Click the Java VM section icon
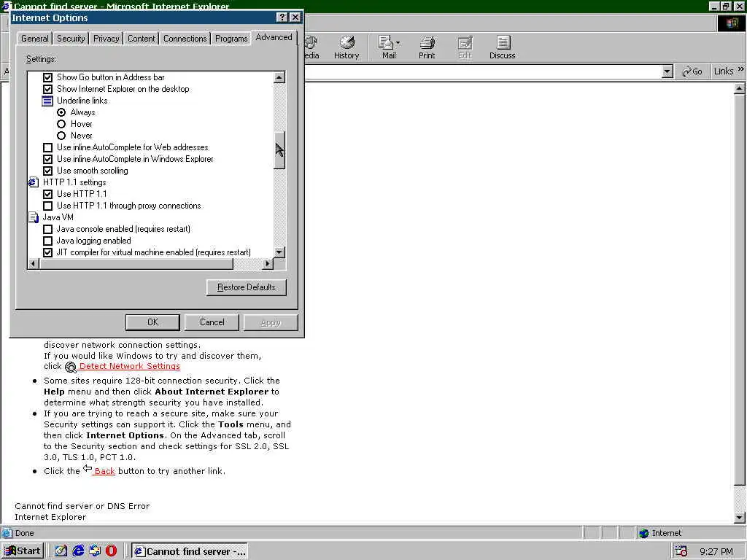The image size is (747, 560). (34, 217)
